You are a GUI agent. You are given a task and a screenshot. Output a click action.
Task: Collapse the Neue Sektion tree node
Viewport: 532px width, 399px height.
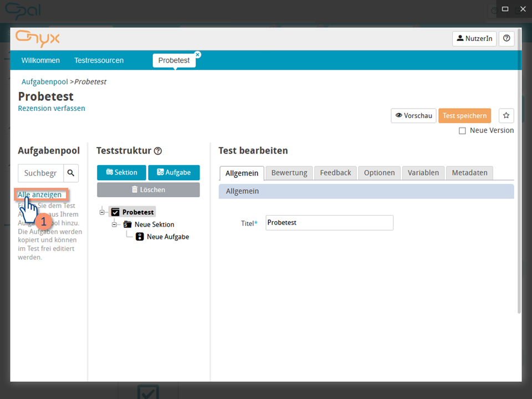point(115,224)
